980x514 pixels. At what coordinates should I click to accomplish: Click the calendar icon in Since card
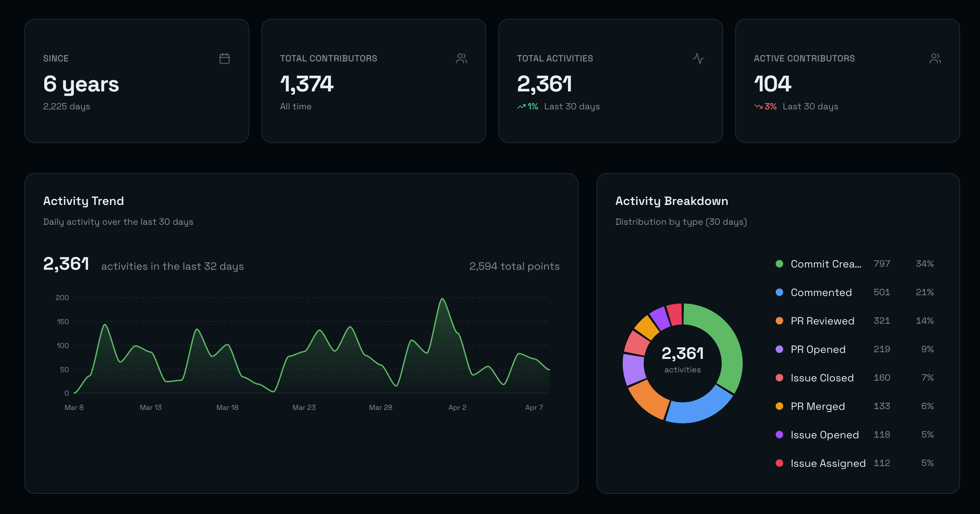225,58
